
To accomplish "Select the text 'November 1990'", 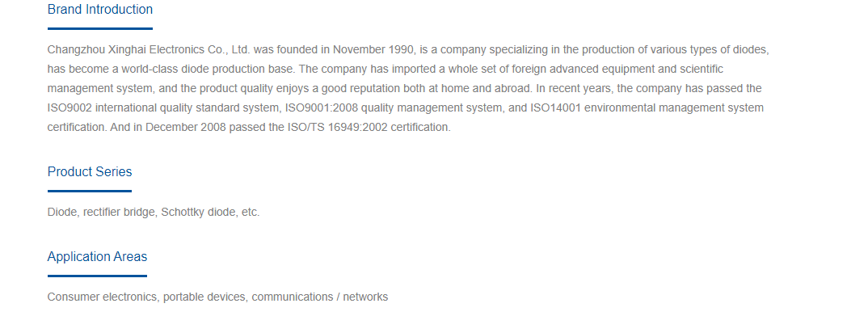I will tap(373, 50).
